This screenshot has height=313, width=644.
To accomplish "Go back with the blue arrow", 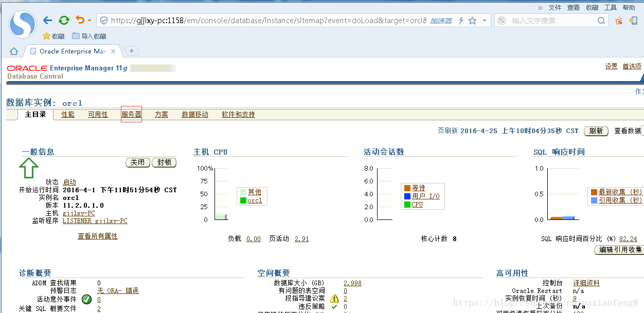I will 48,21.
